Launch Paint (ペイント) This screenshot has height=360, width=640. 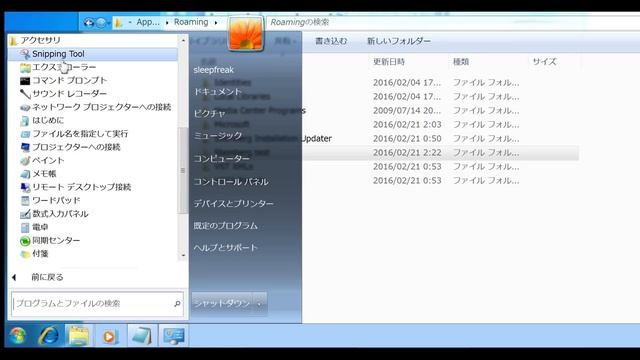[x=42, y=160]
